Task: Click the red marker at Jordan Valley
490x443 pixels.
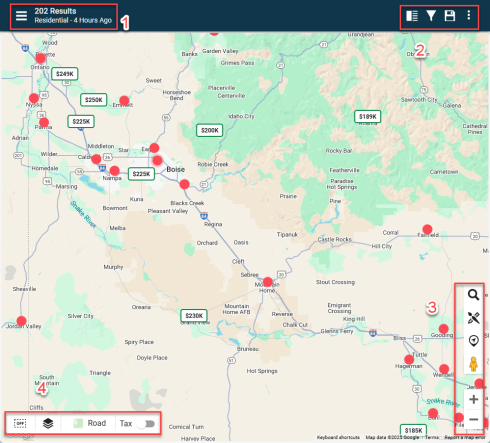Action: coord(21,321)
